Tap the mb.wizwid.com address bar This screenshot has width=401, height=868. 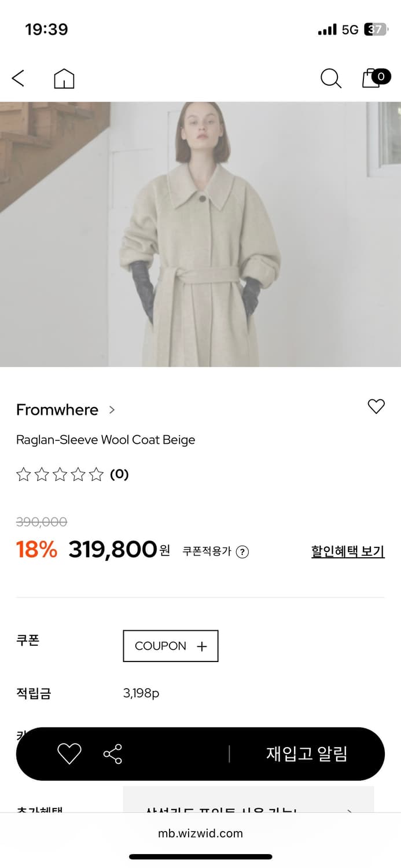[x=200, y=833]
